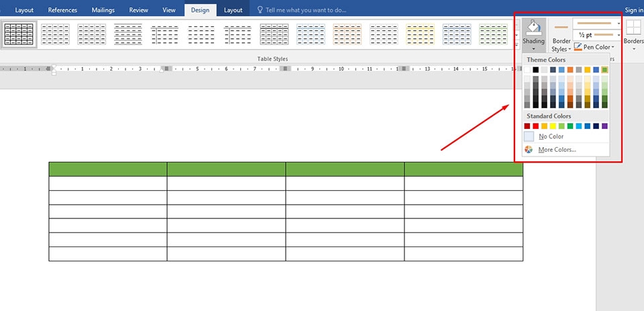Pick highlighted green theme color swatch
Image resolution: width=644 pixels, height=311 pixels.
(x=604, y=70)
